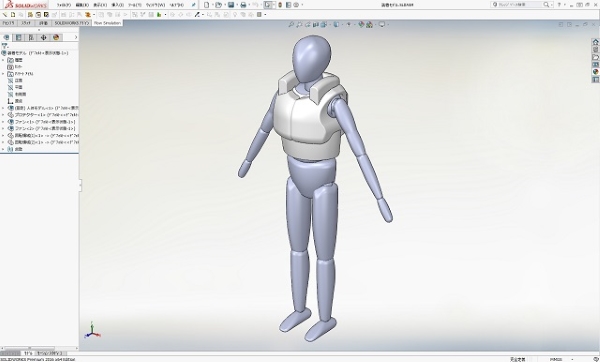Expand the 人体モデル<1> component node
Screen dimensions: 600x362
pyautogui.click(x=3, y=108)
